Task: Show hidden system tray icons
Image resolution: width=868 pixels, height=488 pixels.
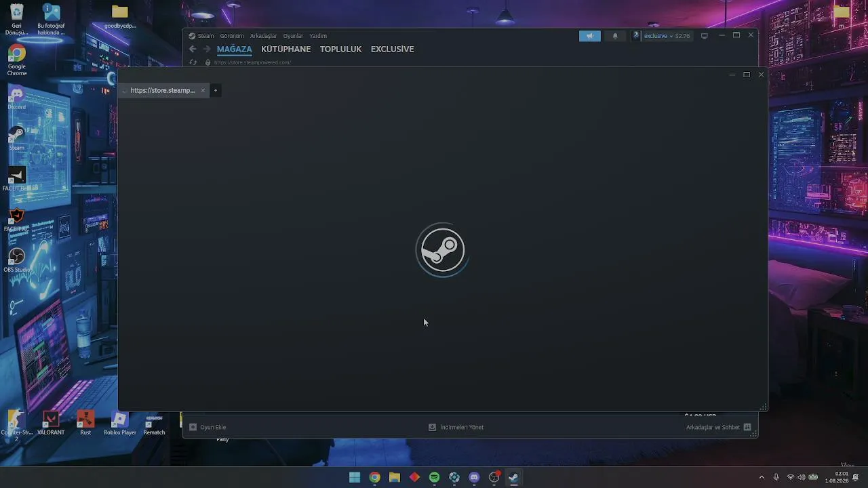Action: click(762, 477)
